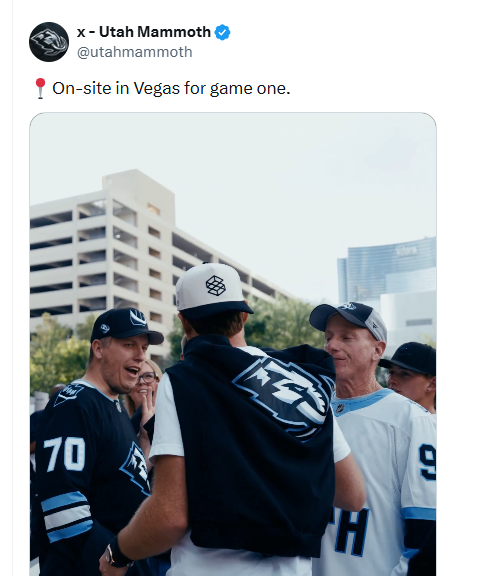481x576 pixels.
Task: Visit the @utahmammoth handle link
Action: point(134,52)
